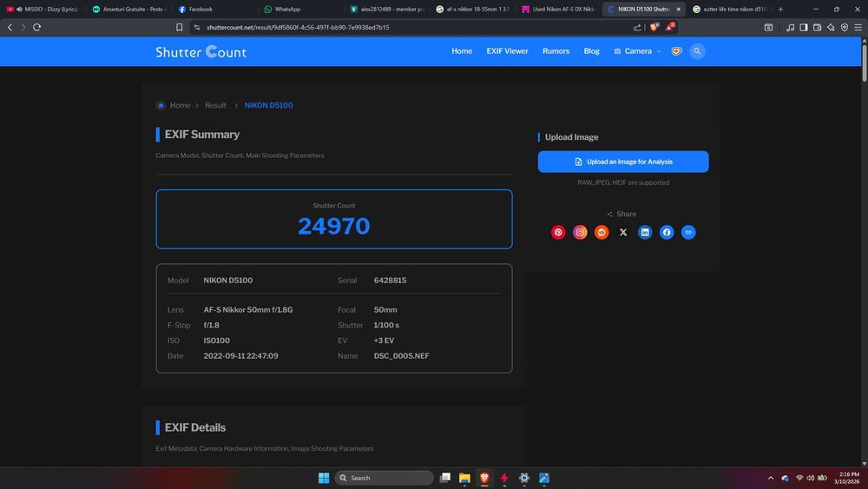Screen dimensions: 868x489
Task: Go back to previous page
Action: click(10, 27)
